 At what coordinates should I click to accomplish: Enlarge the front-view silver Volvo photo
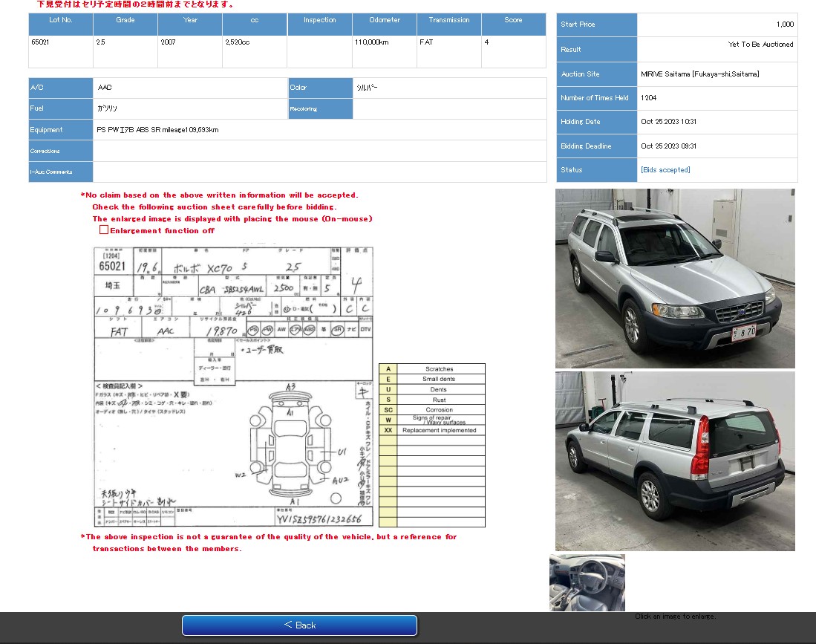(x=674, y=278)
